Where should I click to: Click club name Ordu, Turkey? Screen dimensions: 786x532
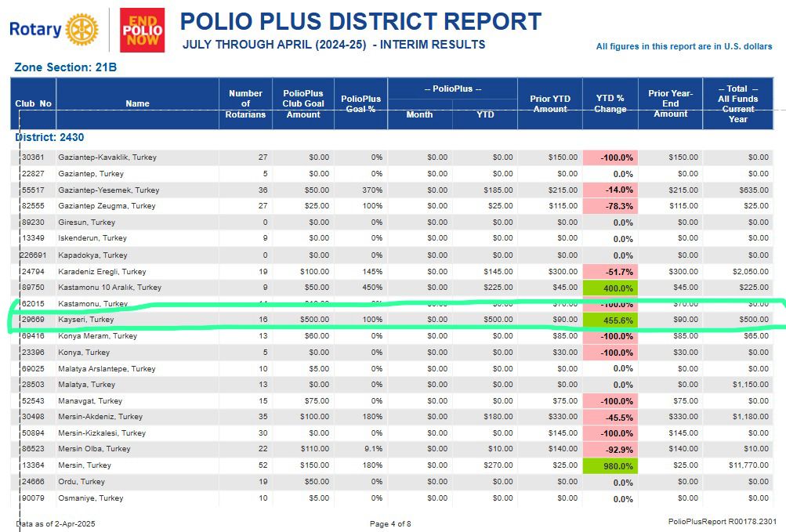pyautogui.click(x=81, y=482)
